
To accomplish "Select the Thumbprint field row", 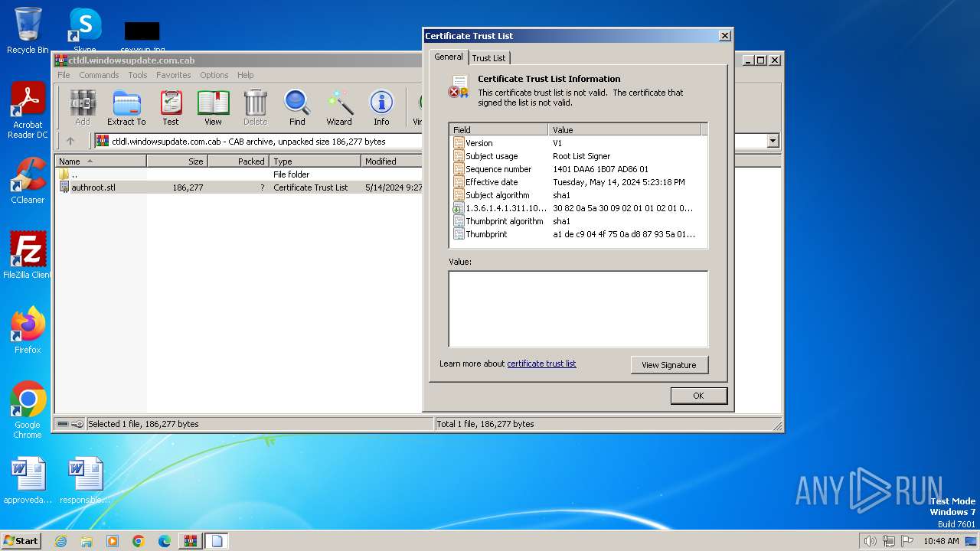I will tap(578, 234).
